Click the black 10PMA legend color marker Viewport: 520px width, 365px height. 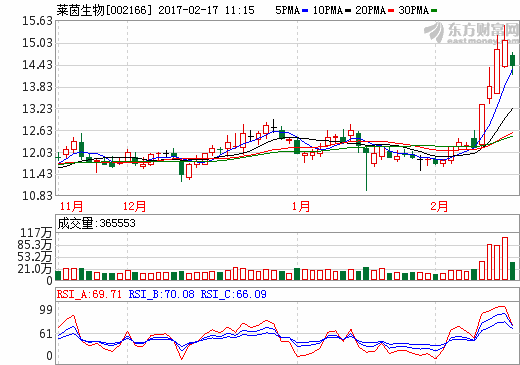point(348,11)
